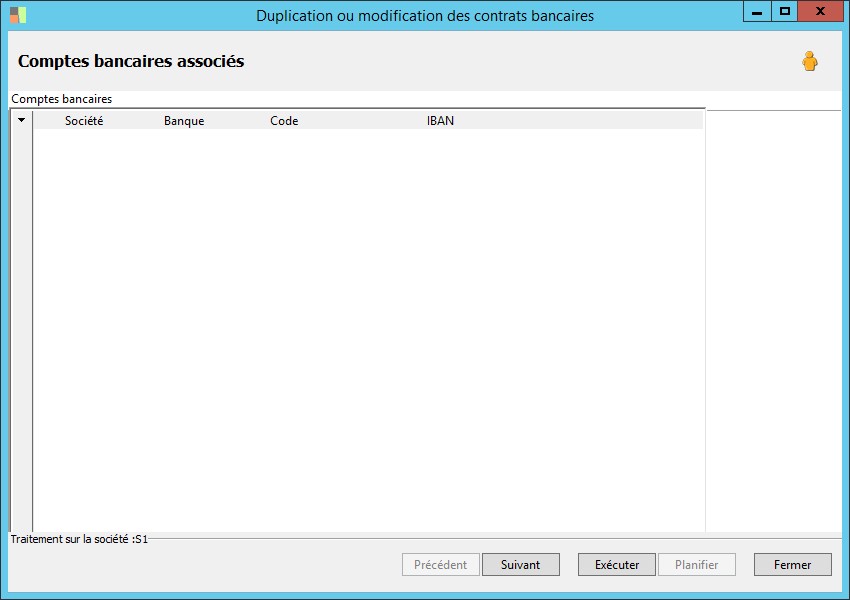Close the wizard with Fermer button
This screenshot has width=850, height=600.
(x=793, y=565)
